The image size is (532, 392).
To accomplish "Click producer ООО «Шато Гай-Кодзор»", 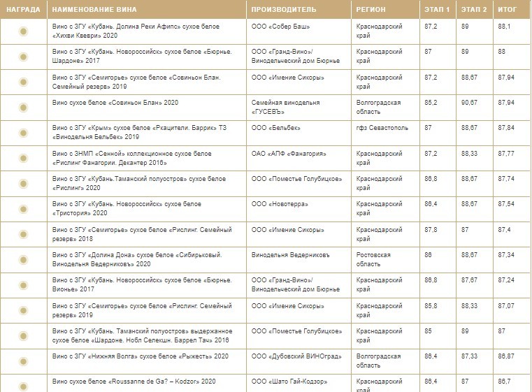I will [x=289, y=382].
